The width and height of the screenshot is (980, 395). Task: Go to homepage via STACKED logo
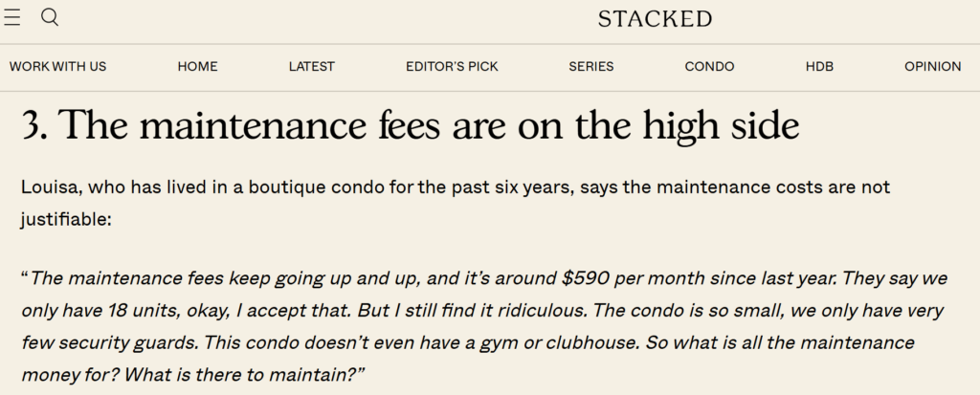(x=655, y=19)
